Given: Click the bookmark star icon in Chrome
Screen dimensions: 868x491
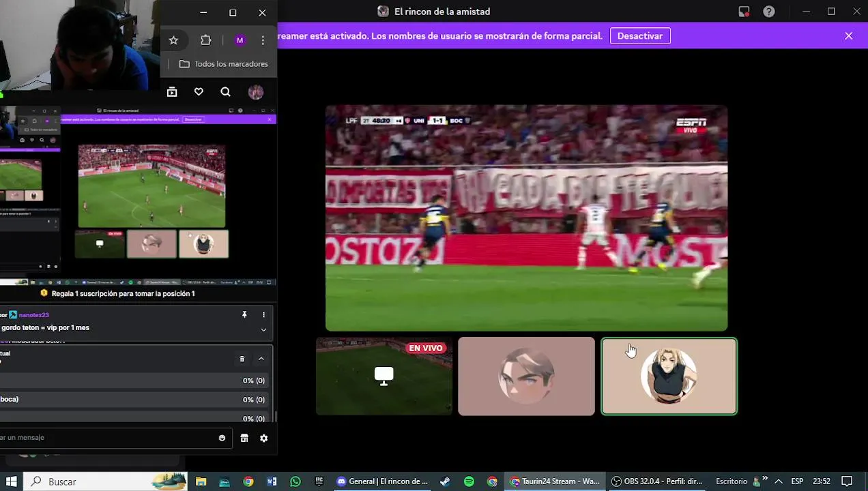Looking at the screenshot, I should point(173,40).
